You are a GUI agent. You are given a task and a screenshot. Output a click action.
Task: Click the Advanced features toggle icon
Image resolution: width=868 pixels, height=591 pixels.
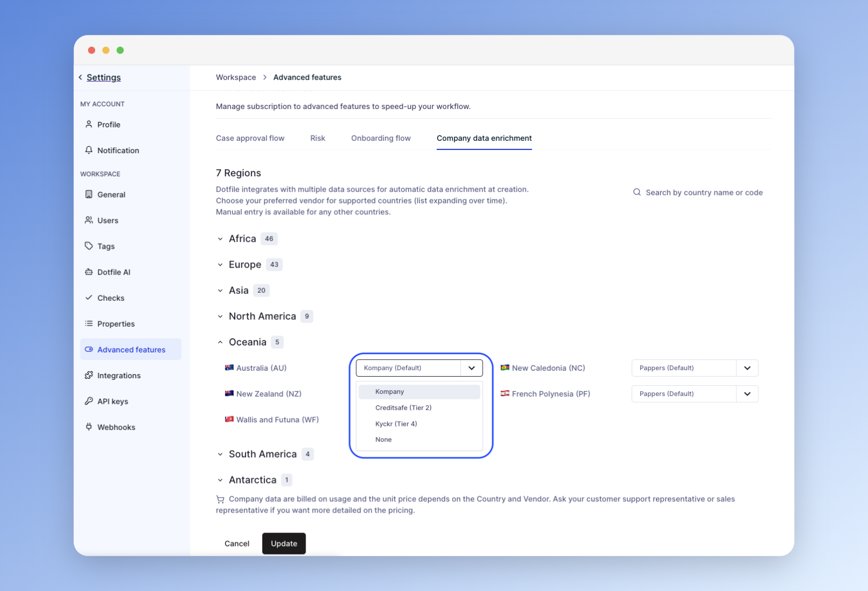(x=89, y=349)
